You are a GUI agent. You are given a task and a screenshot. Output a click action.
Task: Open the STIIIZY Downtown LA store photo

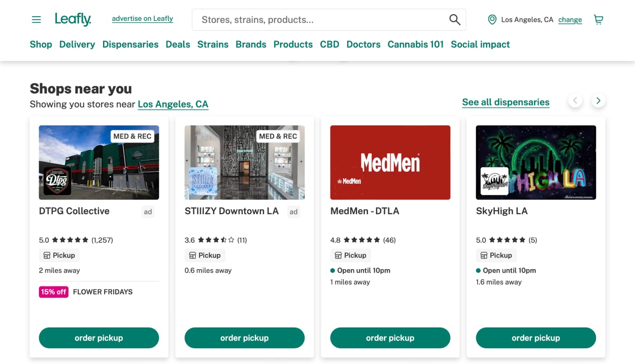245,162
